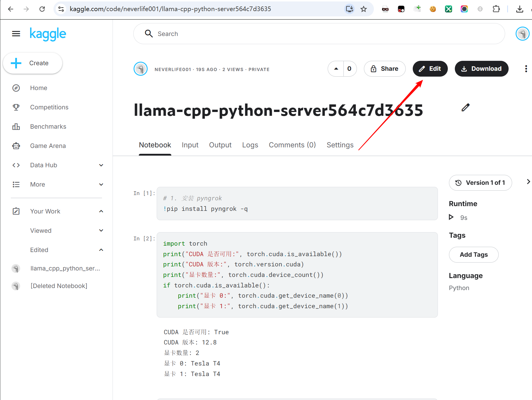The width and height of the screenshot is (532, 400).
Task: Edit the notebook title with pencil icon
Action: (x=465, y=108)
